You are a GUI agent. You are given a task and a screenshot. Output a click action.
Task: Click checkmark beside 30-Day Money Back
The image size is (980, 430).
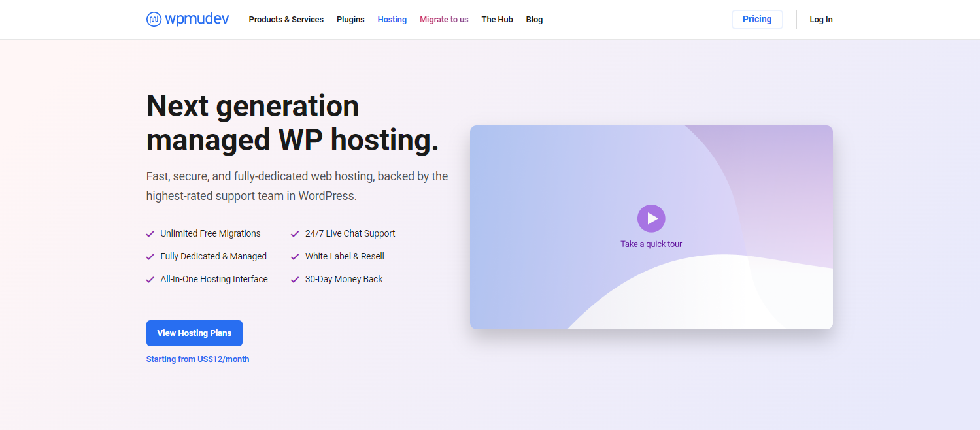295,280
